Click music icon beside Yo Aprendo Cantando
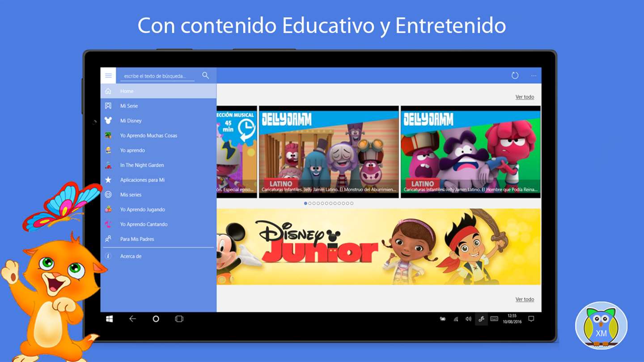The height and width of the screenshot is (362, 644). pos(108,224)
